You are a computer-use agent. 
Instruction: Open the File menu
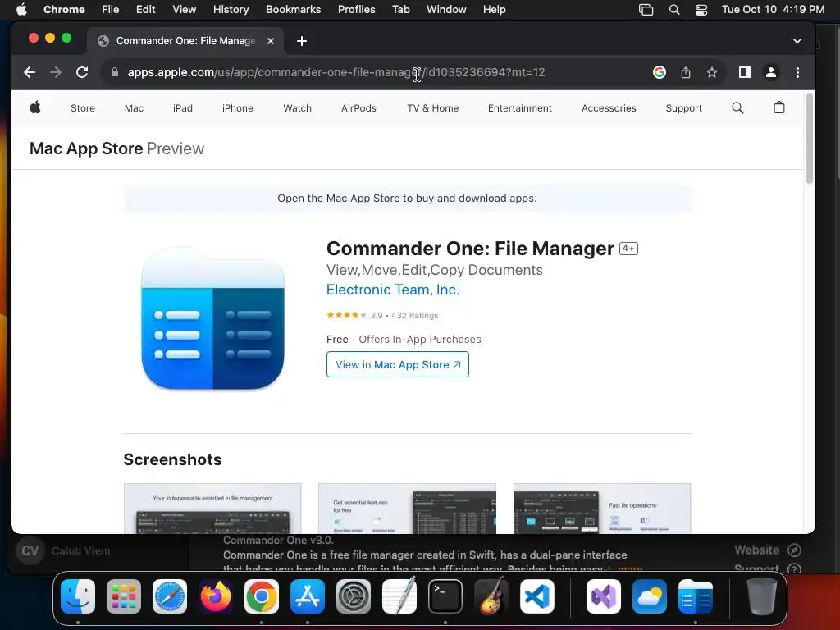point(111,10)
